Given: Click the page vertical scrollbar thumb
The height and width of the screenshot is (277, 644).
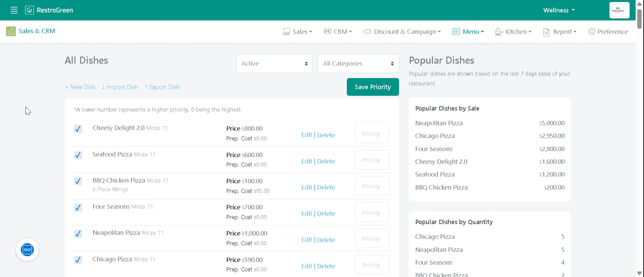Looking at the screenshot, I should click(x=640, y=18).
